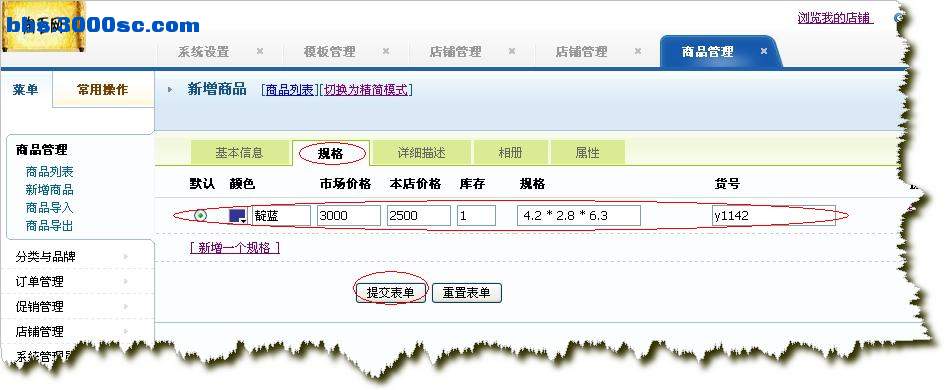This screenshot has height=390, width=945.
Task: Close the 商品管理 tab with its ×
Action: coord(764,52)
